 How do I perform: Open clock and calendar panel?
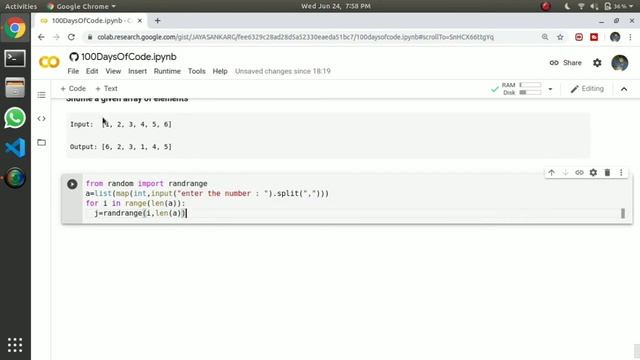(x=336, y=6)
